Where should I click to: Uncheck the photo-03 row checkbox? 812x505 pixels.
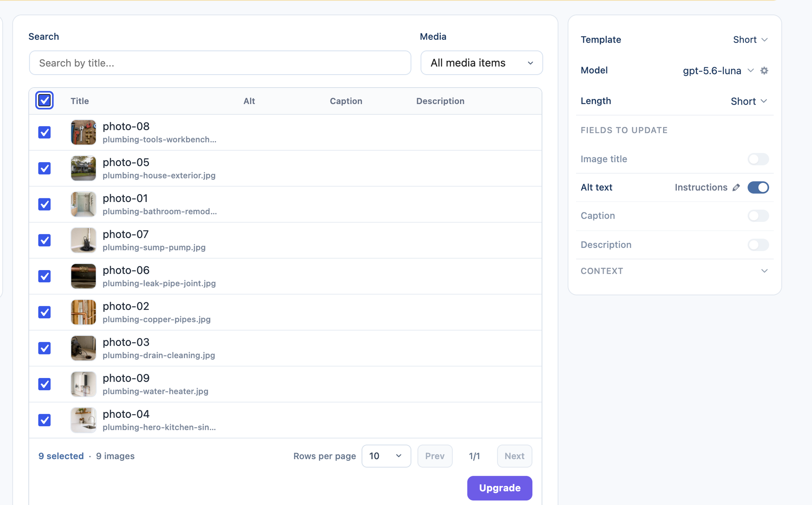click(44, 348)
